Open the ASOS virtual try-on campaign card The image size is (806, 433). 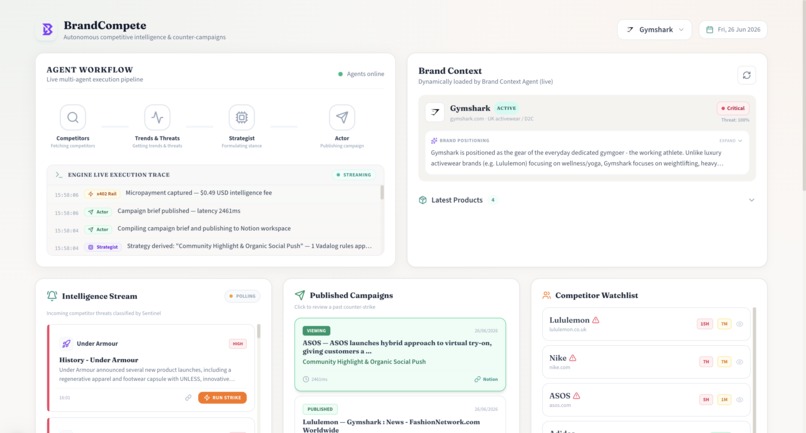coord(400,355)
